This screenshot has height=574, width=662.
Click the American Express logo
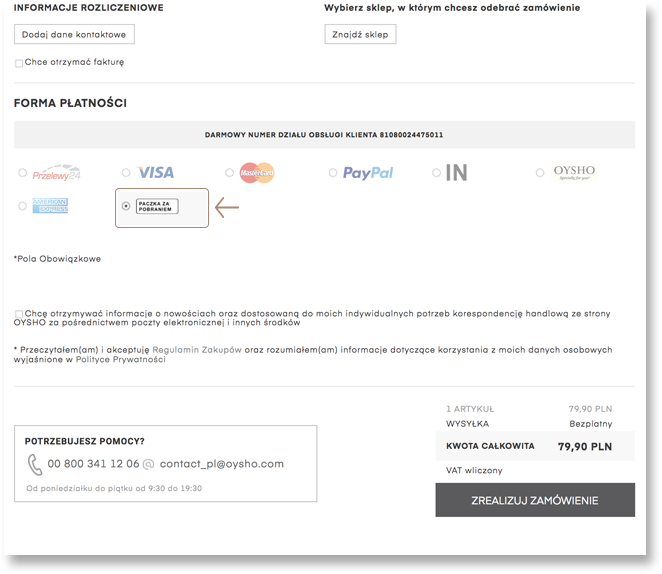click(50, 206)
